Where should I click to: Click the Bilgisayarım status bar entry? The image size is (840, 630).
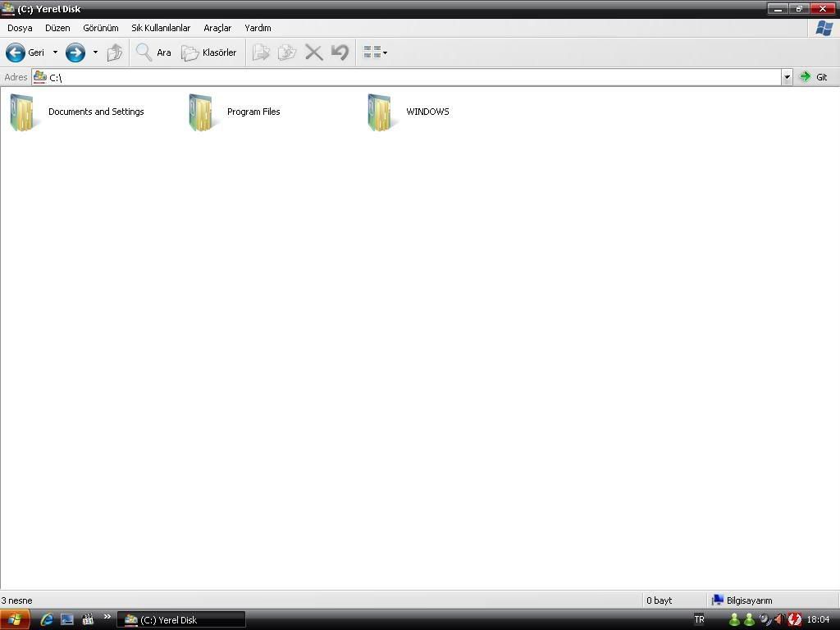742,600
